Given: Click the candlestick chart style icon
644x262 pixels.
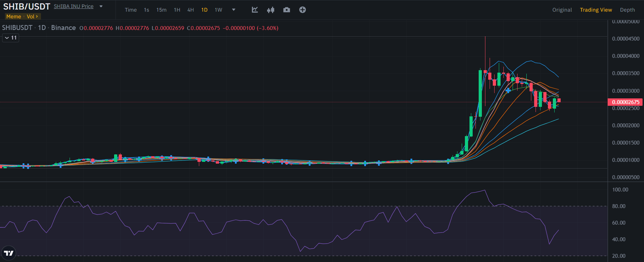Looking at the screenshot, I should point(271,10).
